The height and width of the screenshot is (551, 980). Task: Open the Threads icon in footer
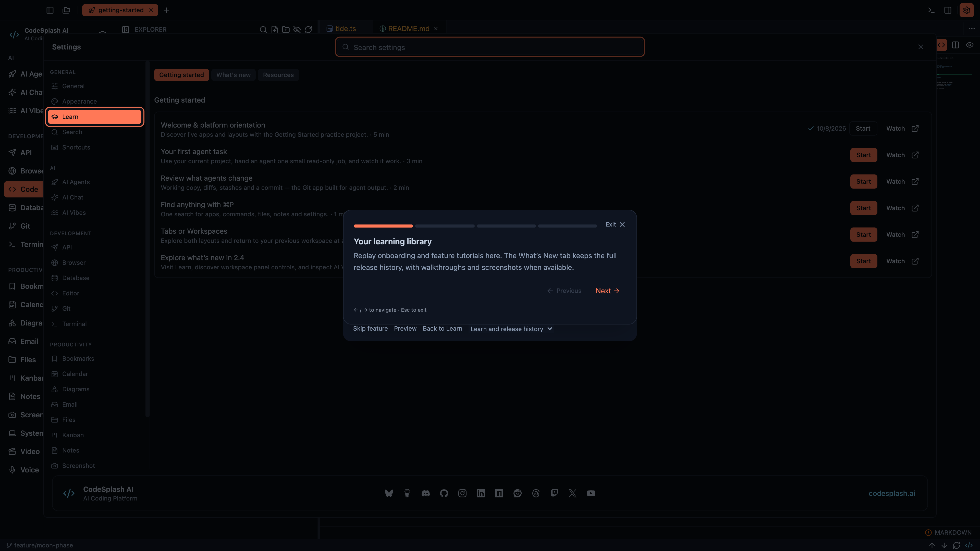tap(536, 493)
